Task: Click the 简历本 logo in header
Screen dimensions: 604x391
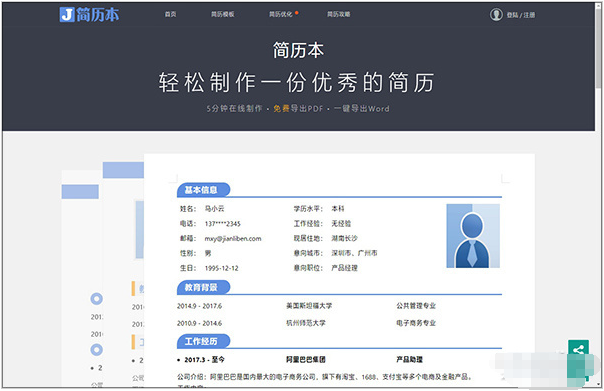Action: [x=89, y=15]
